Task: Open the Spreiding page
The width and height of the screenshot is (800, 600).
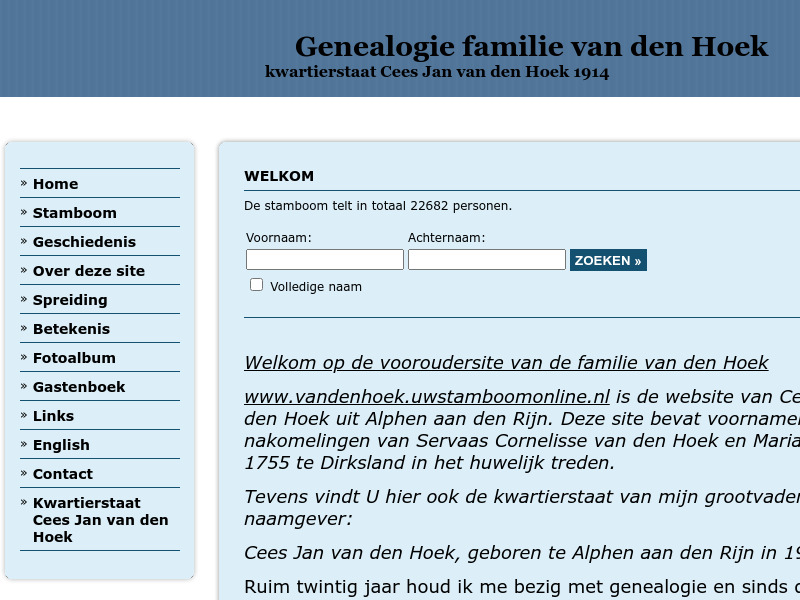Action: (70, 300)
